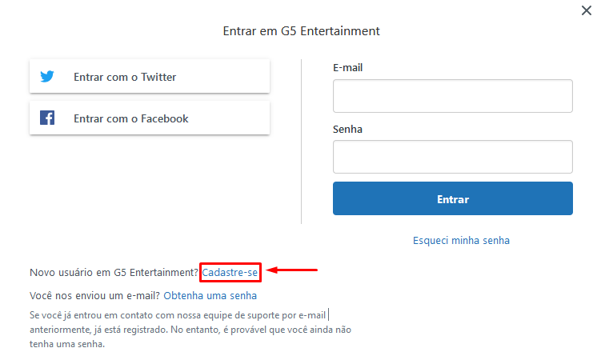Open the Esqueci minha senha link

pyautogui.click(x=461, y=241)
